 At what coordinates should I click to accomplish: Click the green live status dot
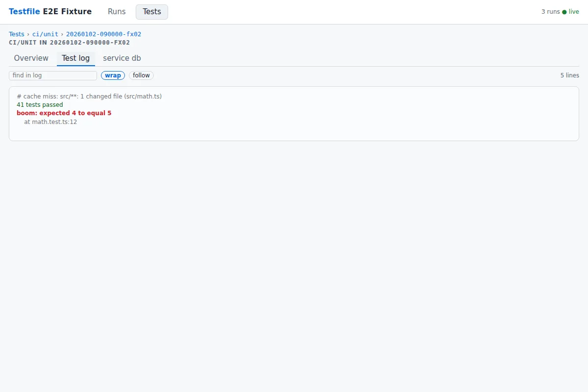pyautogui.click(x=564, y=12)
